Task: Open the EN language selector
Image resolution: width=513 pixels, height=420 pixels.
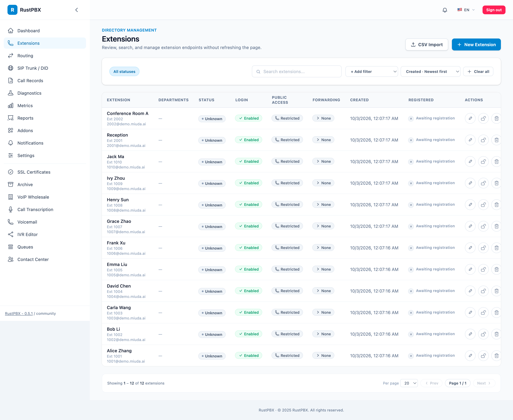Action: pos(466,10)
